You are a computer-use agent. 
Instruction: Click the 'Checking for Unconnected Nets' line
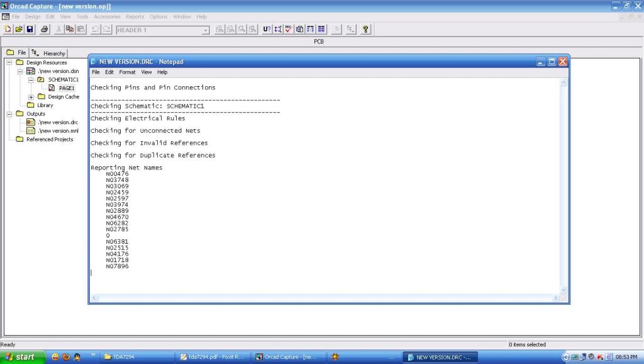[x=145, y=131]
